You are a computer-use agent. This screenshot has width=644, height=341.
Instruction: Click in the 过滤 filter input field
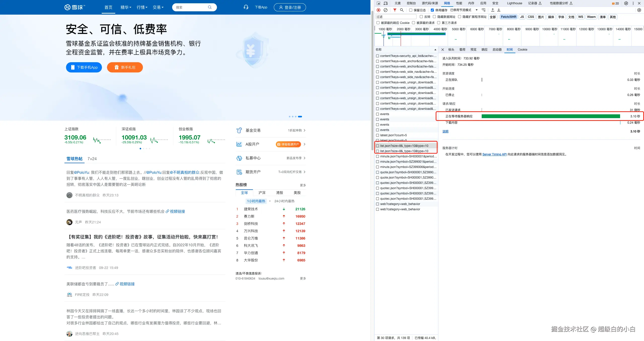(396, 17)
